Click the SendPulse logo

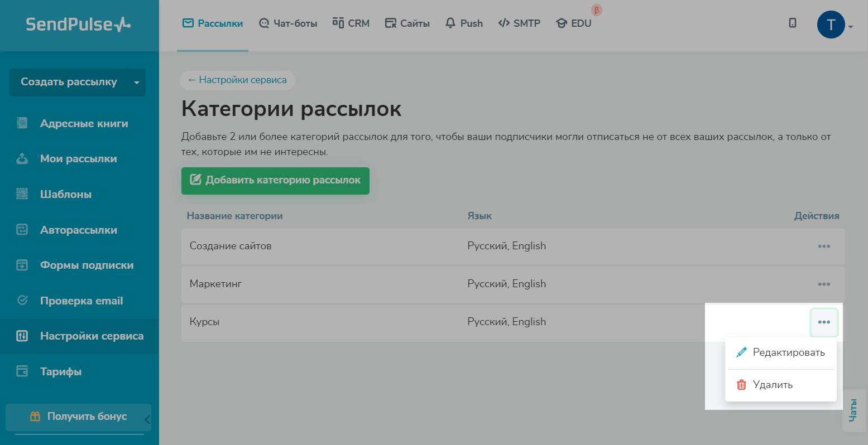tap(78, 25)
